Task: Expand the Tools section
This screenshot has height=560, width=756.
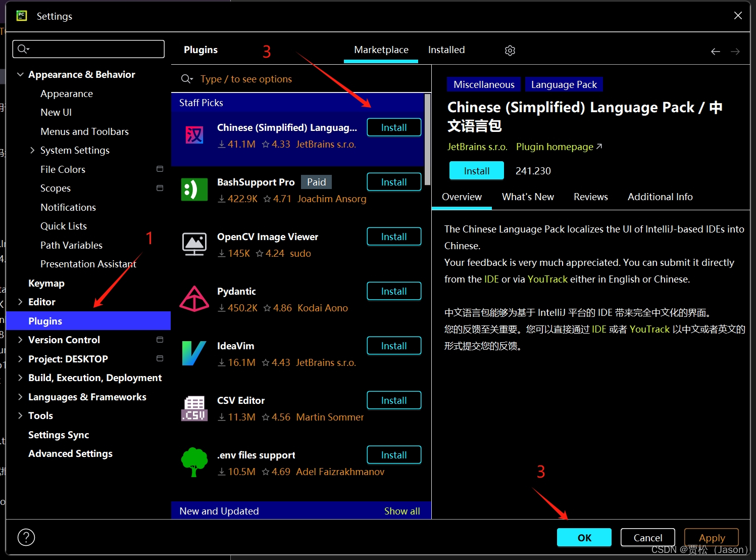Action: pyautogui.click(x=20, y=415)
